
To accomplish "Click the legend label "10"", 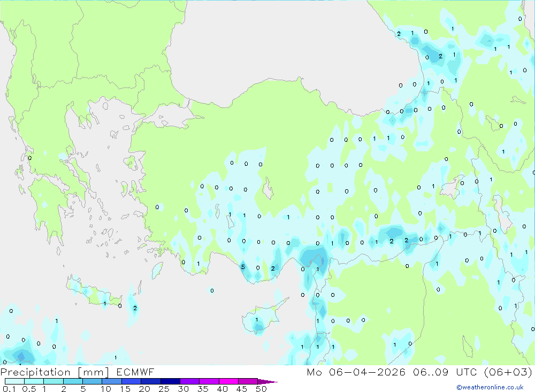I will [106, 389].
